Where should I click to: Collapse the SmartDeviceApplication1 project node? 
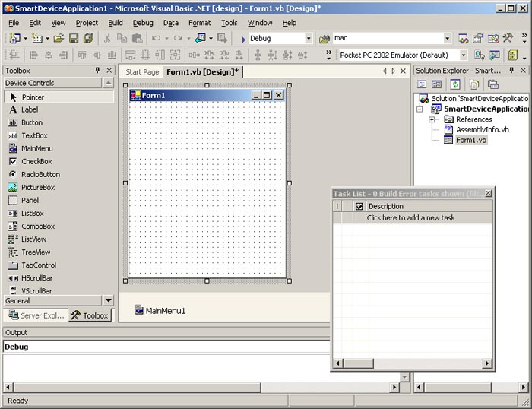(x=420, y=109)
